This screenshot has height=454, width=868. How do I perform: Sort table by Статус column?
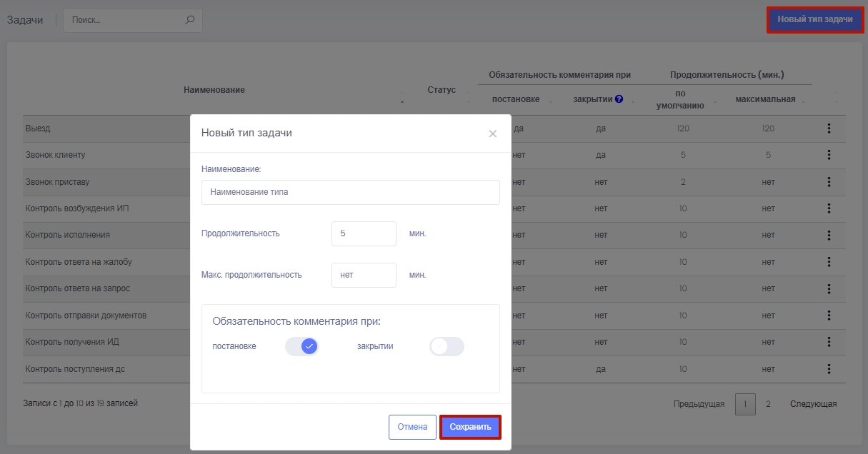[441, 90]
